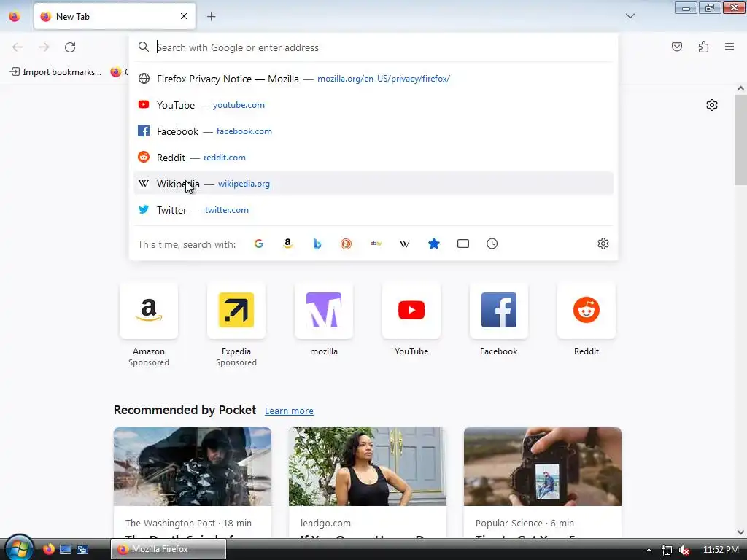Close the New Tab tab
Viewport: 747px width, 560px height.
pyautogui.click(x=184, y=16)
